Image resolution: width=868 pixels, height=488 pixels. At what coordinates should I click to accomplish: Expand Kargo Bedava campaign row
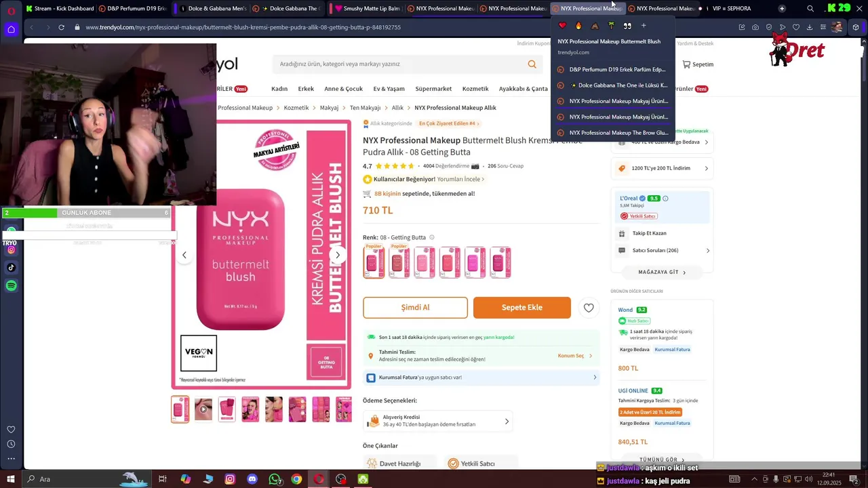pyautogui.click(x=662, y=142)
